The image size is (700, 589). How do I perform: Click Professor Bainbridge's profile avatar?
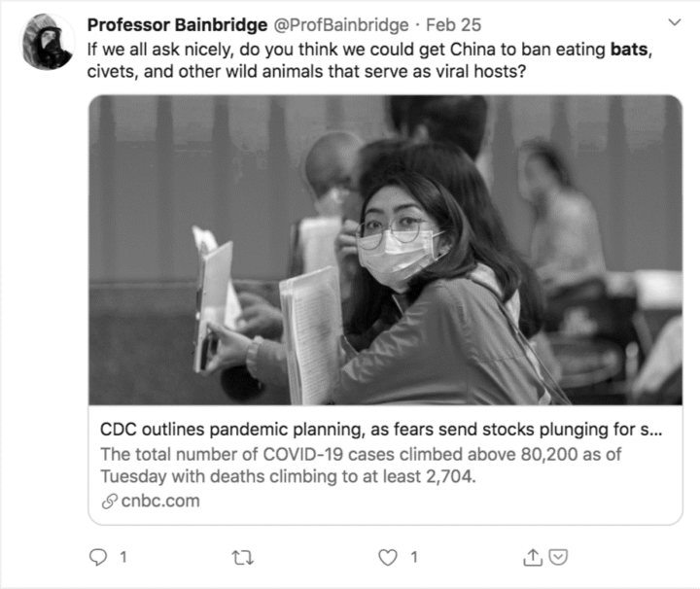[x=46, y=42]
